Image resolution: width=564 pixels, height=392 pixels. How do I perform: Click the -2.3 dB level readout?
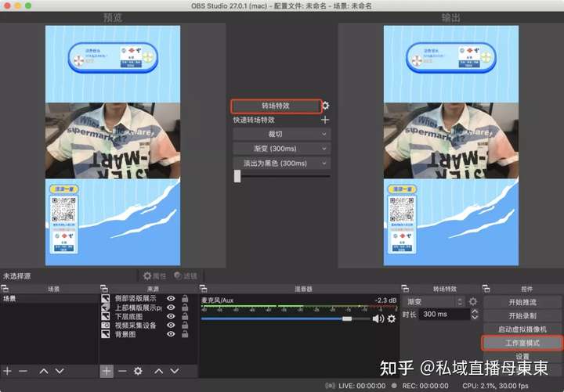coord(385,300)
